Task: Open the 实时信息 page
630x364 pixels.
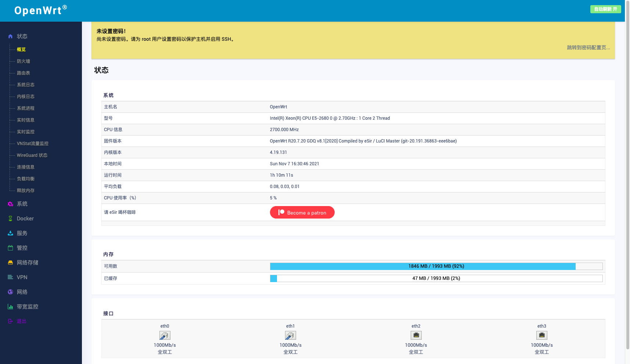Action: click(x=26, y=120)
